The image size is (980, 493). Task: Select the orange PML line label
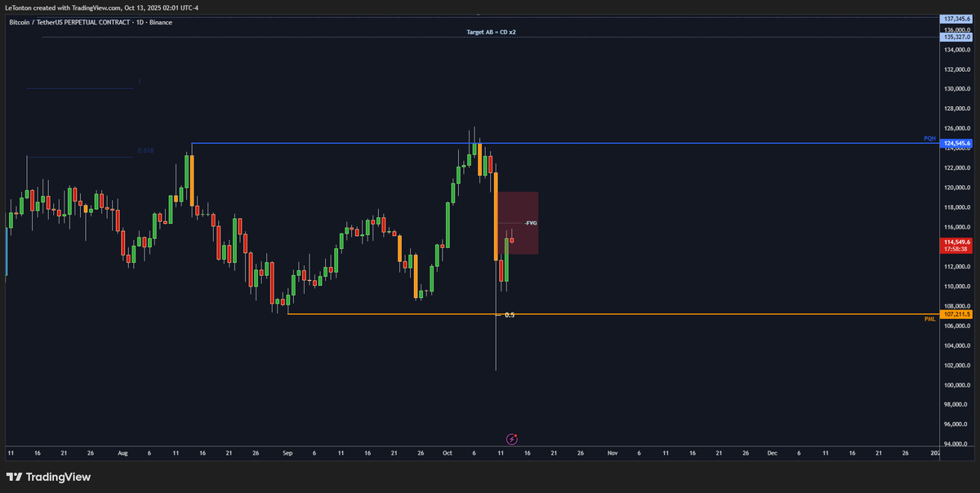click(x=929, y=319)
